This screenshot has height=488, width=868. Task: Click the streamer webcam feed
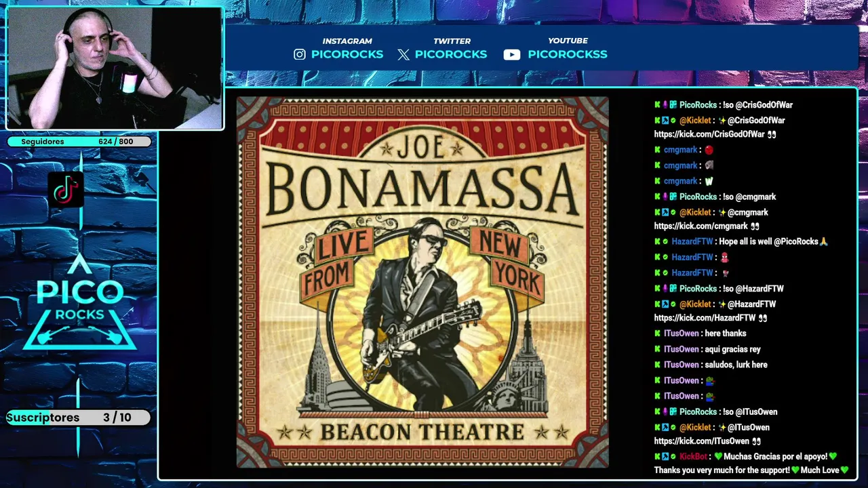pyautogui.click(x=115, y=68)
